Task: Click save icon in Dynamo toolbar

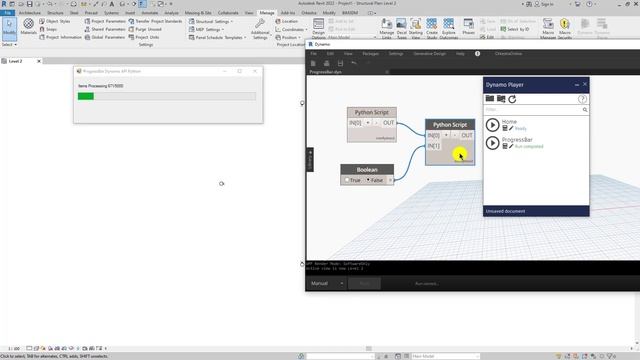Action: [x=340, y=63]
